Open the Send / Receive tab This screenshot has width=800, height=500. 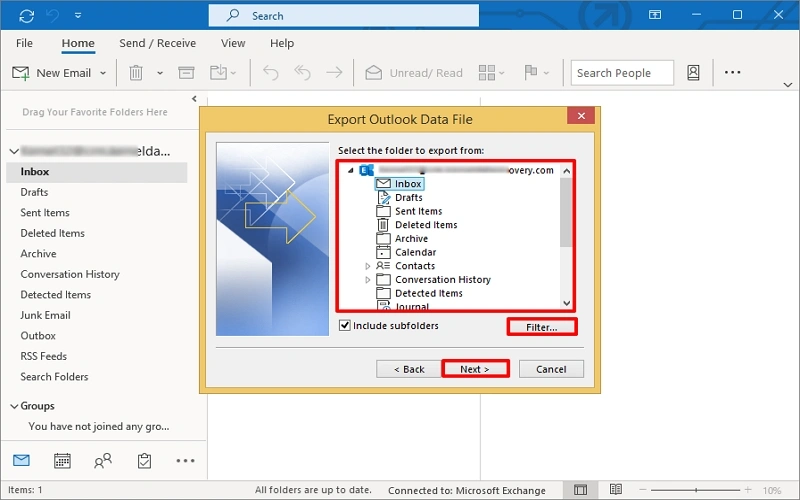tap(158, 43)
